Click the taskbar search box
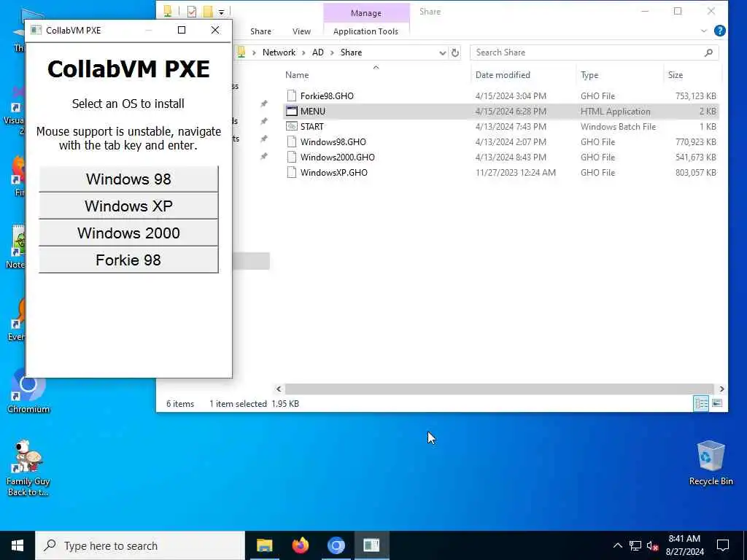This screenshot has height=560, width=747. 140,545
